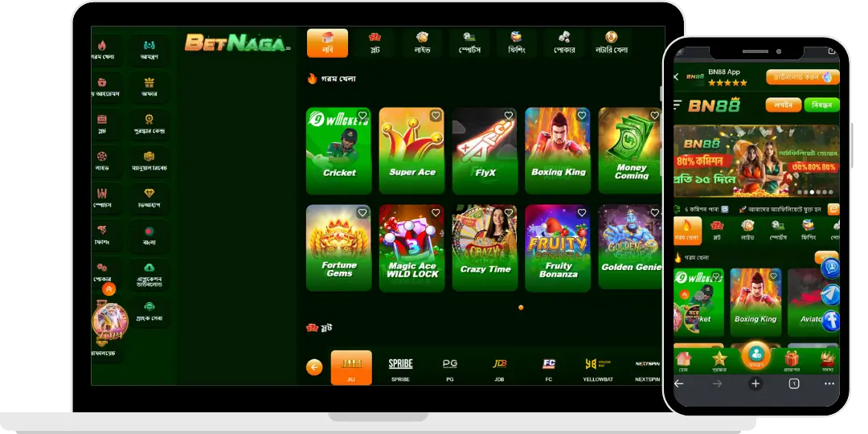
Task: Open the phone's floating live chat bubble
Action: [832, 268]
